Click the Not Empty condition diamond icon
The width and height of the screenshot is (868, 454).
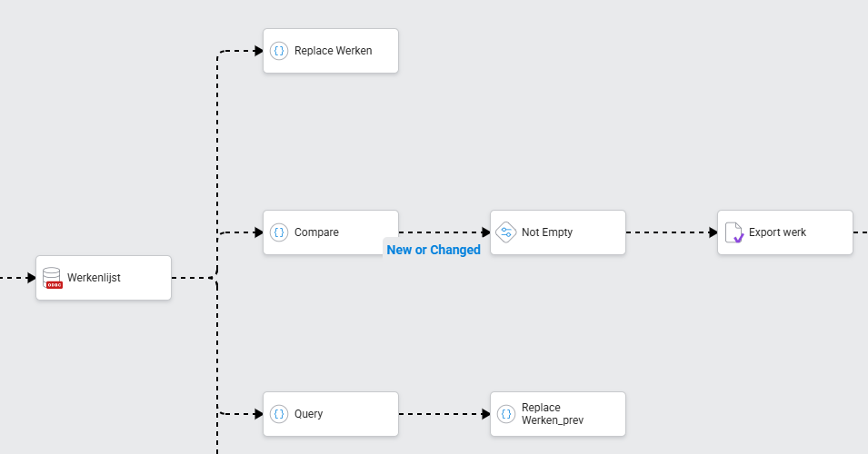[506, 232]
